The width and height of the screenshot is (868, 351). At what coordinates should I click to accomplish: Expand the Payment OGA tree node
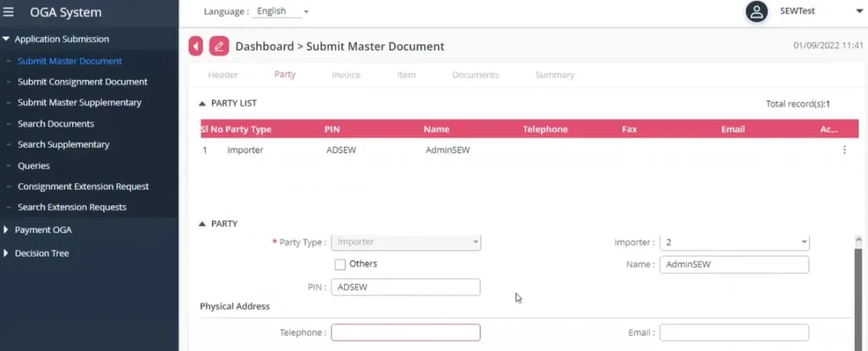click(7, 230)
